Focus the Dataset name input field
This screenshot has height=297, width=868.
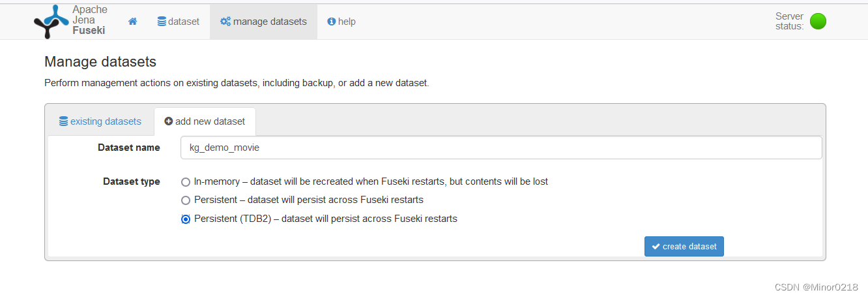(x=501, y=148)
